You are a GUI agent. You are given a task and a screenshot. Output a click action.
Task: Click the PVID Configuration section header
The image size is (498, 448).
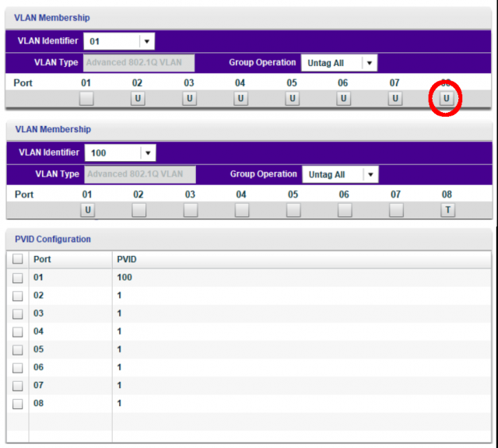52,240
